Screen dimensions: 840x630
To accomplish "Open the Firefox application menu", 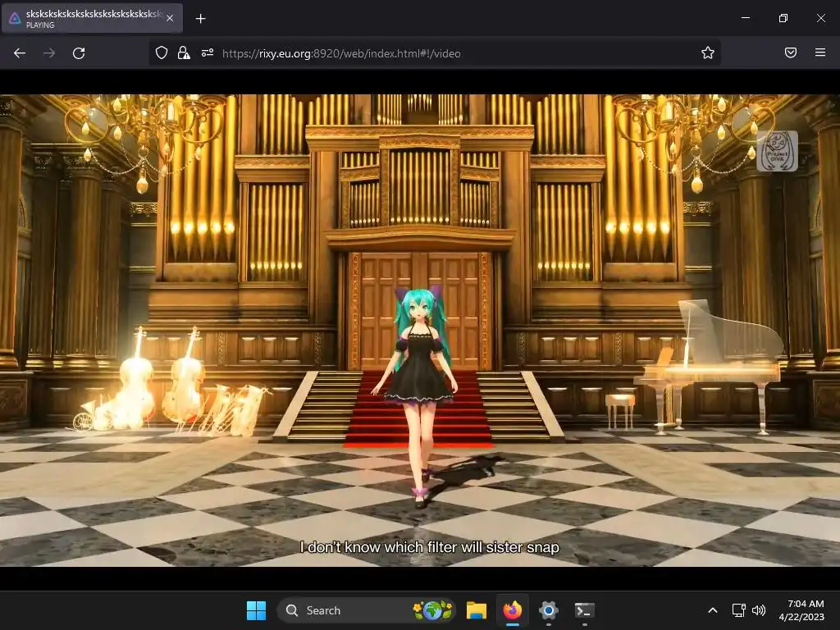I will pyautogui.click(x=820, y=52).
